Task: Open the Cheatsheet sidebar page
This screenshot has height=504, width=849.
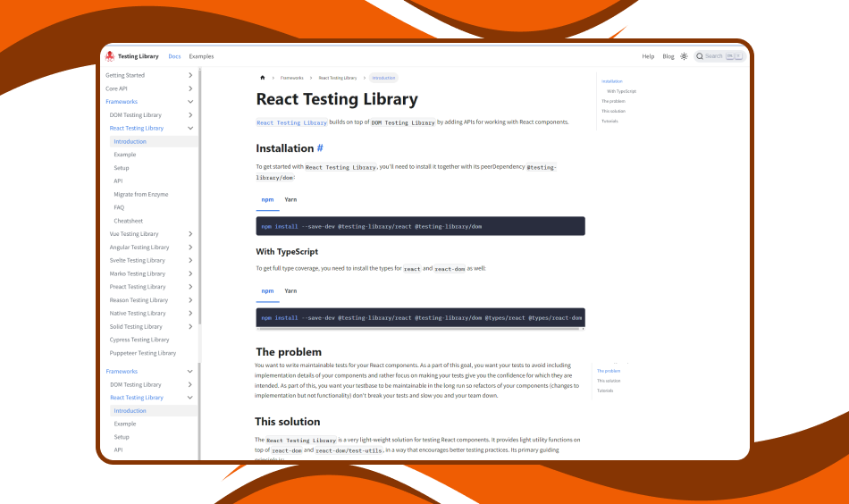Action: coord(129,221)
